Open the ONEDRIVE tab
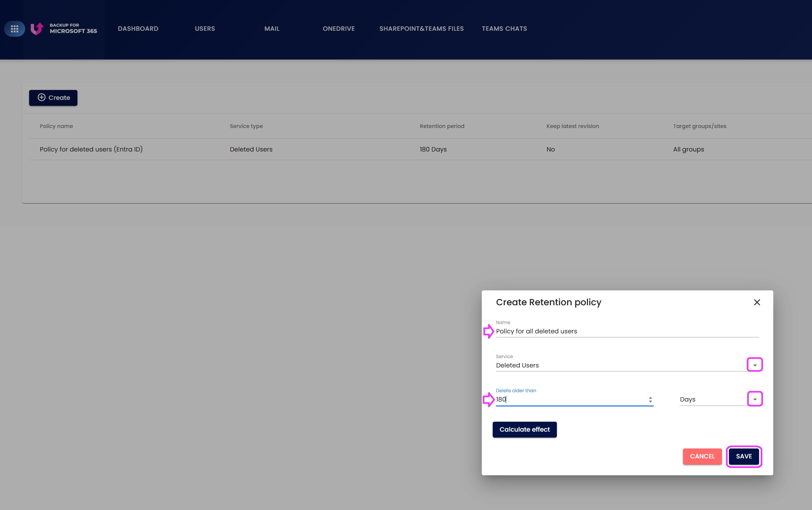The height and width of the screenshot is (510, 812). pyautogui.click(x=338, y=29)
